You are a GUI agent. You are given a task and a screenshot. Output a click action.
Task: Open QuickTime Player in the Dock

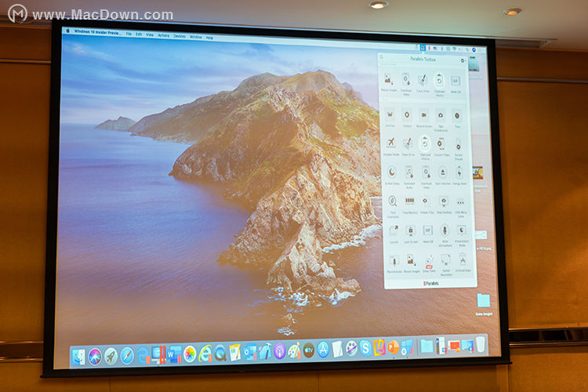pyautogui.click(x=220, y=354)
